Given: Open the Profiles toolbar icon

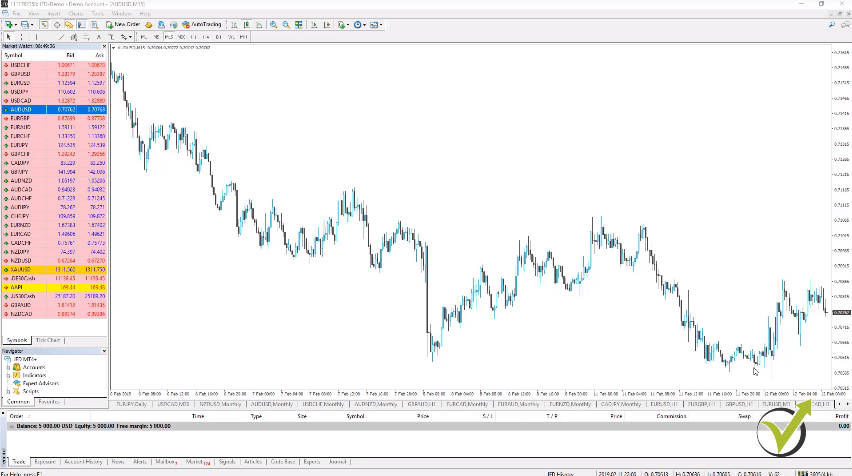Looking at the screenshot, I should point(25,24).
